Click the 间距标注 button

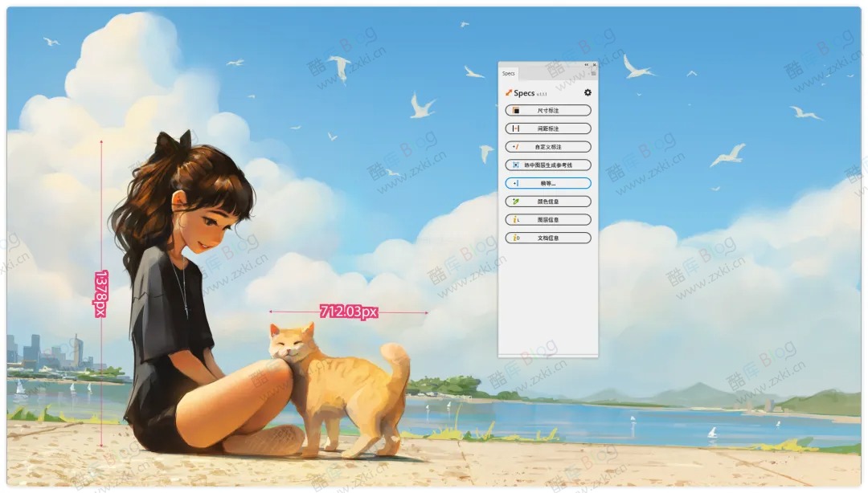pos(547,128)
